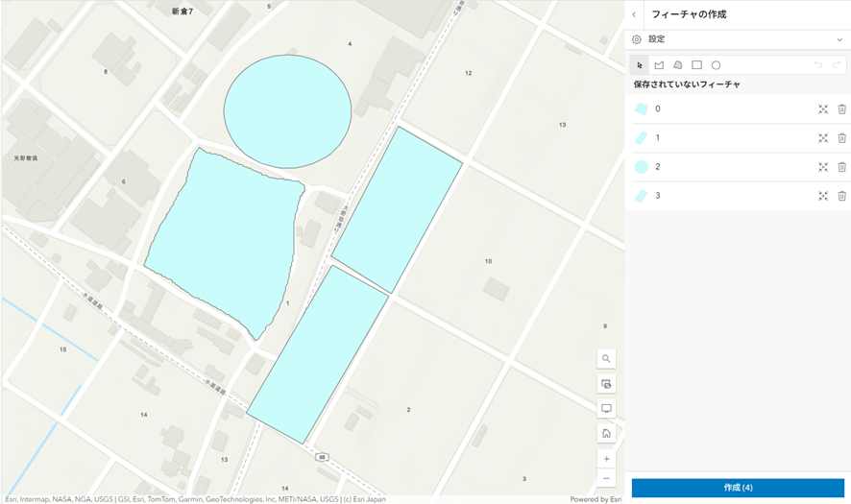Delete feature 1 with trash icon

click(841, 138)
